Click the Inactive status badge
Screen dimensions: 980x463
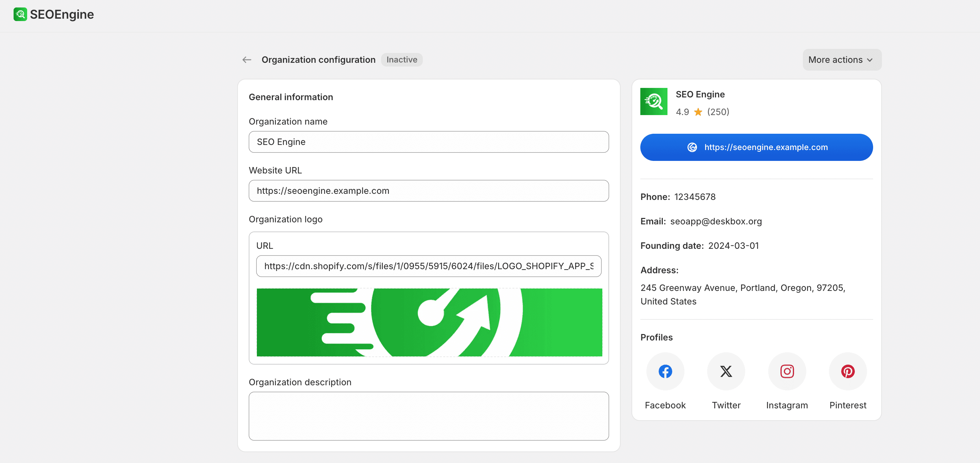[402, 60]
